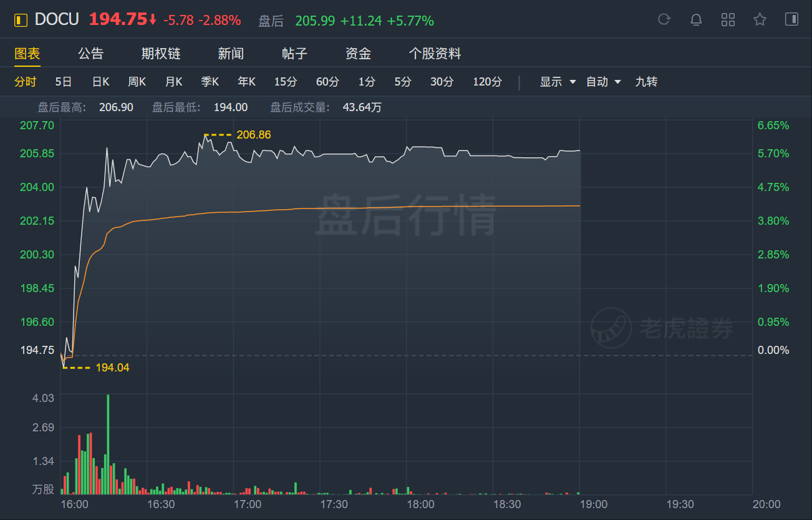Select the 120分 chart interval

(x=487, y=82)
